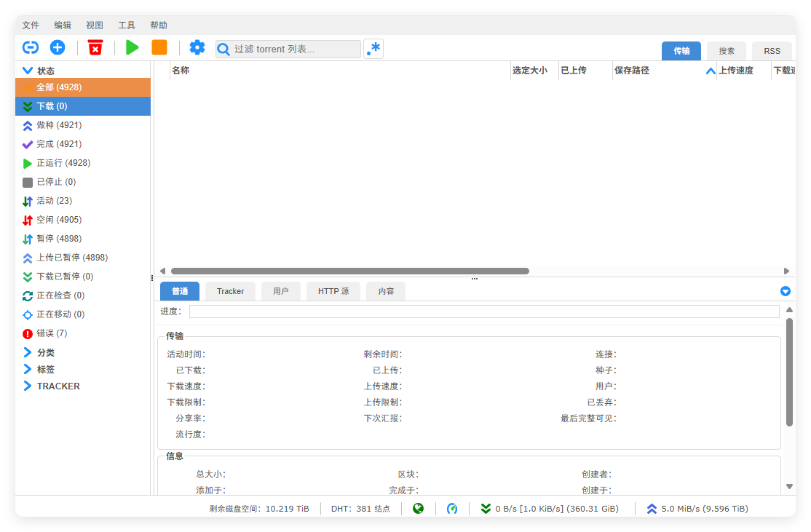
Task: Click the blue plus icon to add torrent
Action: pos(58,47)
